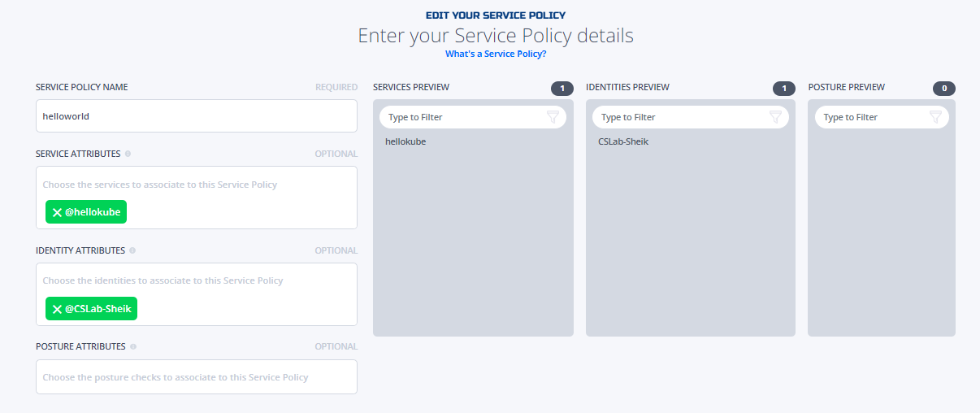Viewport: 980px width, 413px height.
Task: Select hellokube in Services Preview
Action: pyautogui.click(x=405, y=141)
